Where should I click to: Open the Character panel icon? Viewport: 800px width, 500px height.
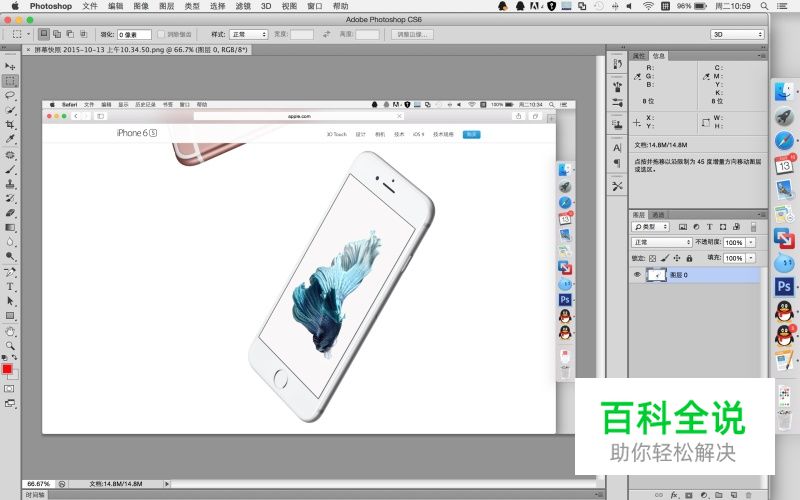[617, 148]
